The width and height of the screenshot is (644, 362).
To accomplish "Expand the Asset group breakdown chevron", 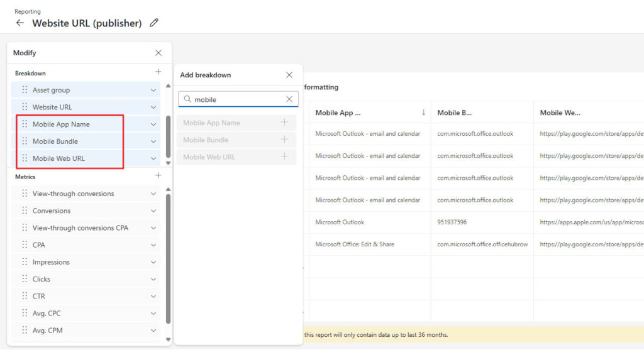I will (x=153, y=90).
